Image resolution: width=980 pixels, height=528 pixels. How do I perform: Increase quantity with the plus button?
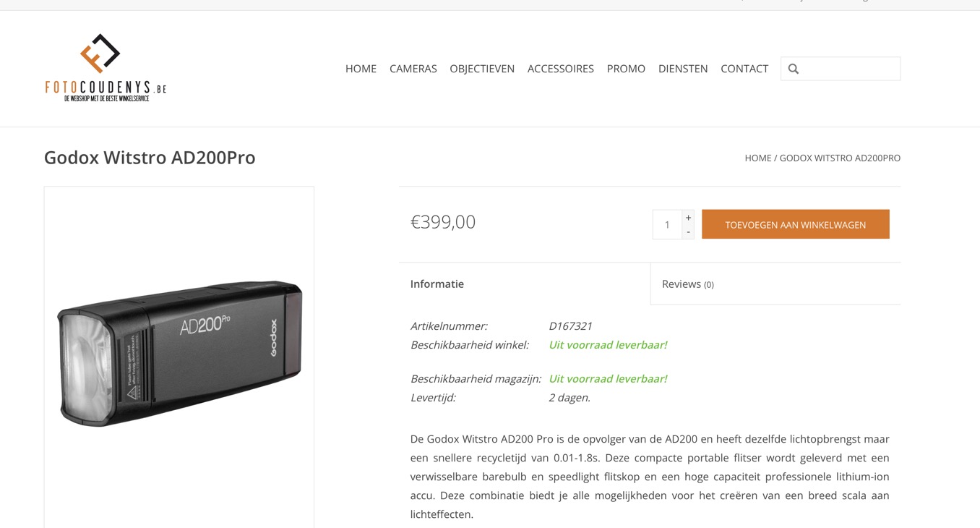pos(688,218)
